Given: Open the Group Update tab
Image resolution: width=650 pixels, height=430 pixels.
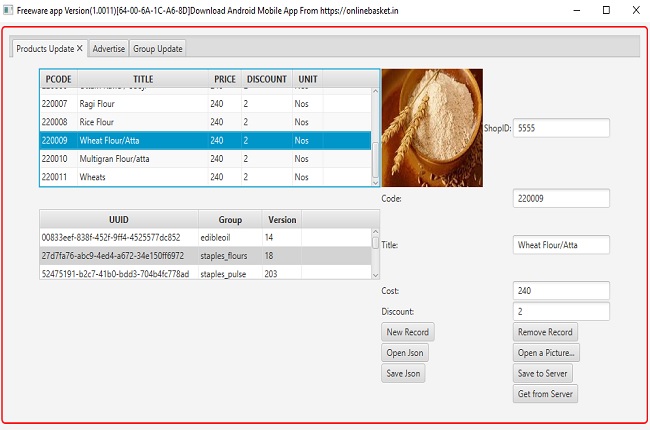Looking at the screenshot, I should tap(158, 49).
